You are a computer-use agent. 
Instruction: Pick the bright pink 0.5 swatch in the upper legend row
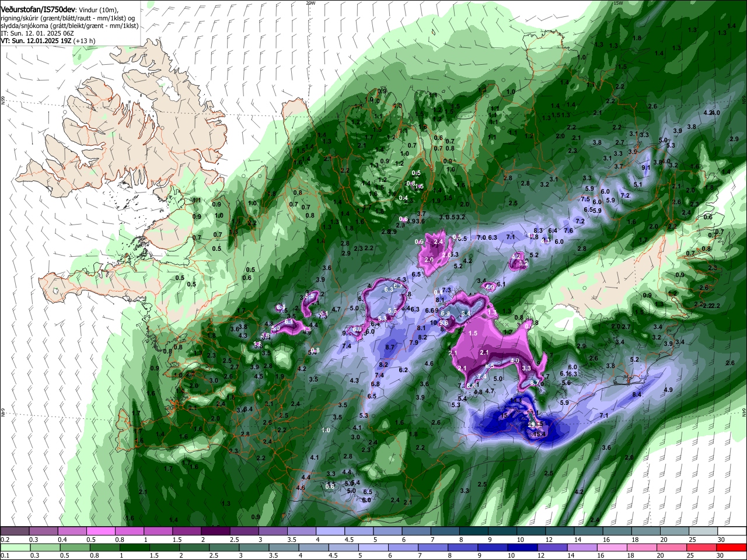[100, 531]
